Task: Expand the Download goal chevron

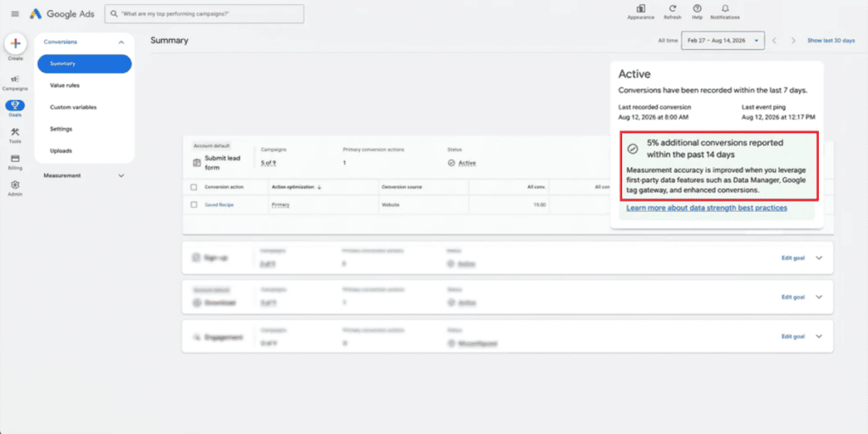Action: pos(820,297)
